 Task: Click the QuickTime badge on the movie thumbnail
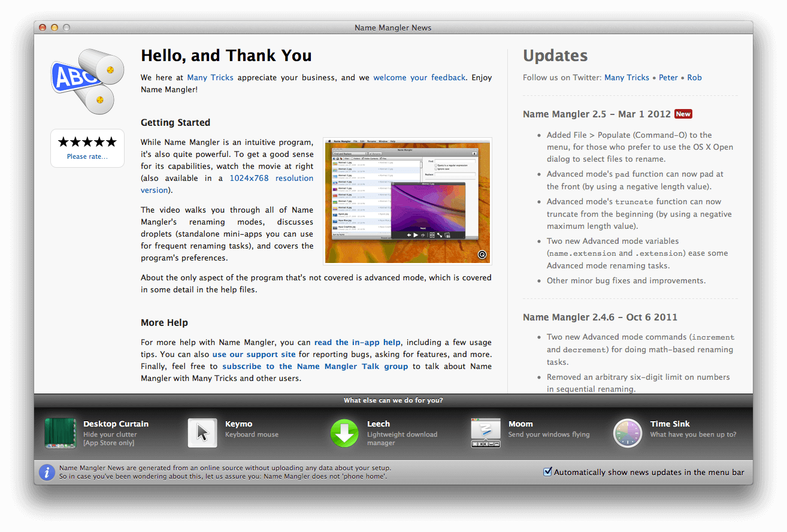[x=482, y=255]
